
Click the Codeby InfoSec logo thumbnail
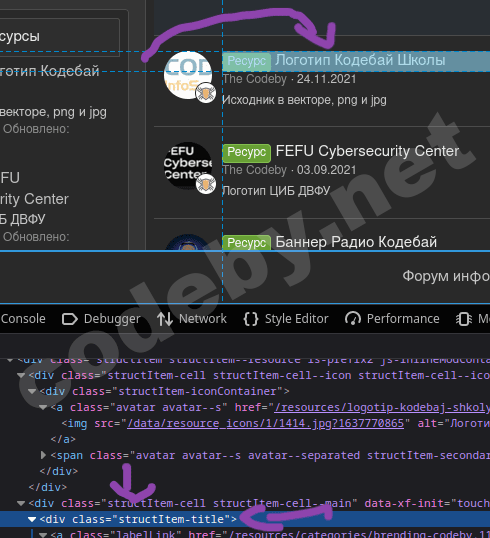pyautogui.click(x=188, y=75)
